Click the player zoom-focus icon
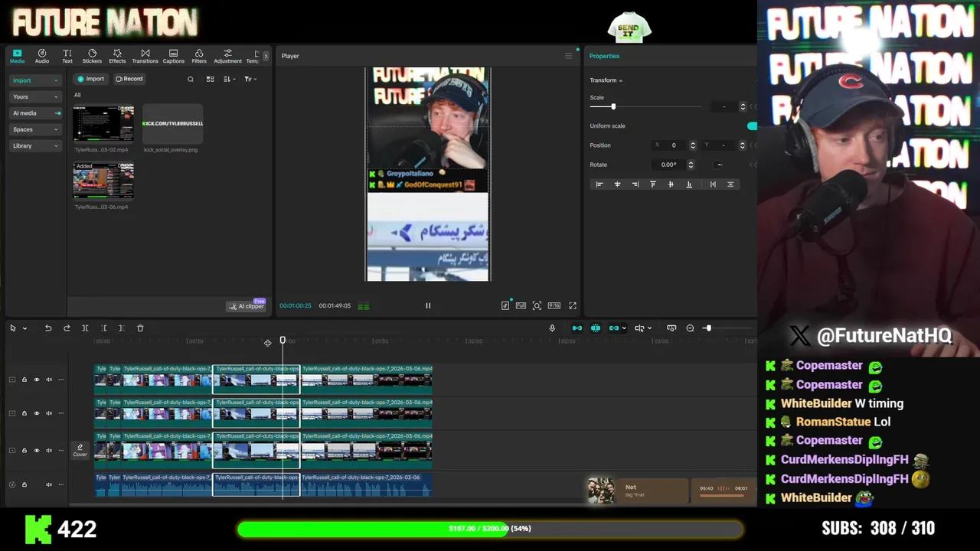 point(537,305)
